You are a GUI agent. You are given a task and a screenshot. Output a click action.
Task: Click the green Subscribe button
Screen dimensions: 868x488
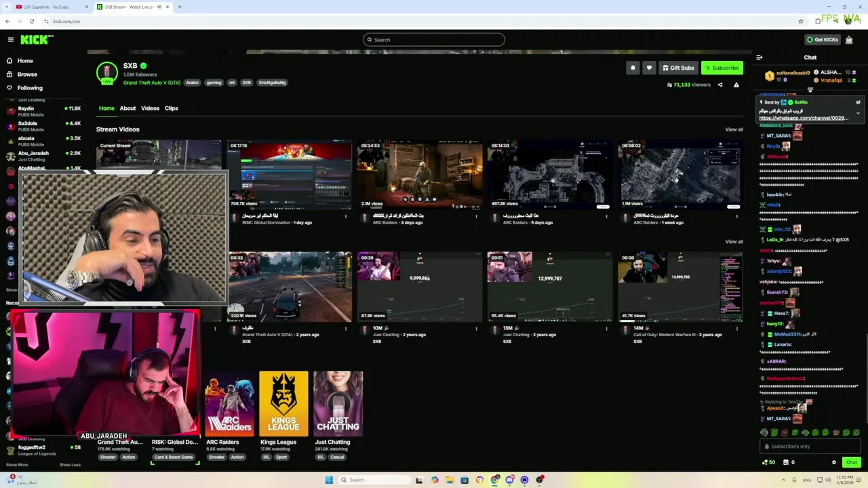[x=722, y=68]
